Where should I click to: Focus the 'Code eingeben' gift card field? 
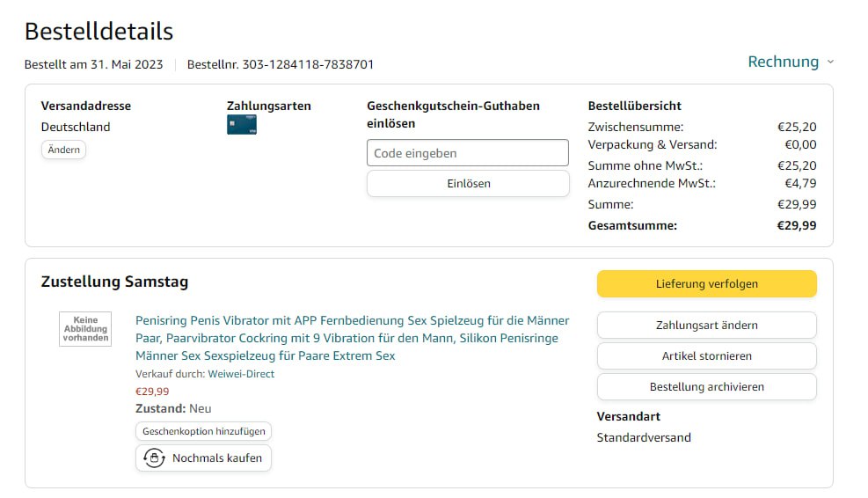pyautogui.click(x=468, y=153)
